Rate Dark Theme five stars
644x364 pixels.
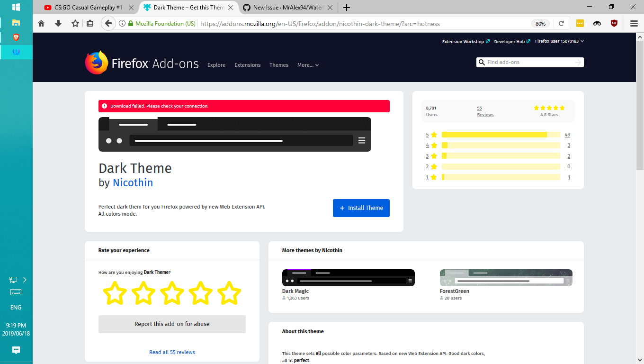coord(229,293)
